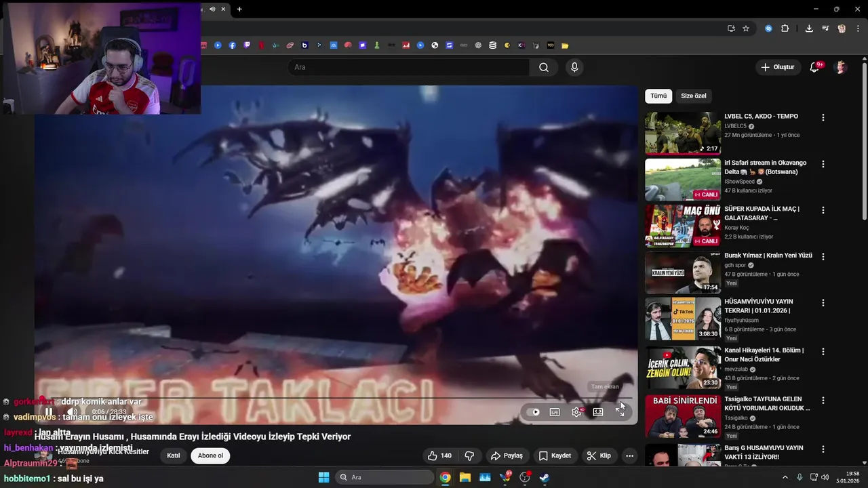Mute the video with the speaker icon
The width and height of the screenshot is (868, 488).
(x=72, y=412)
